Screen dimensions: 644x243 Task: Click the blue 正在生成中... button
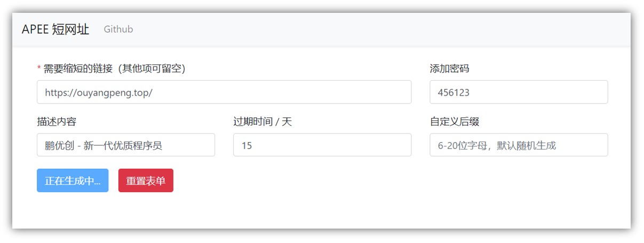(73, 181)
